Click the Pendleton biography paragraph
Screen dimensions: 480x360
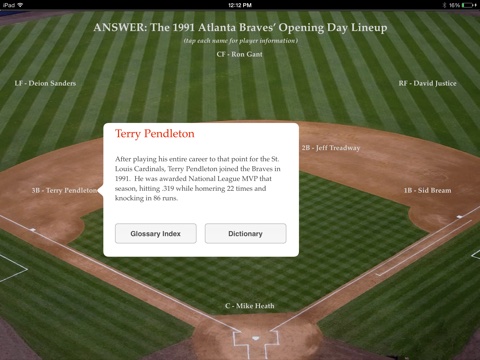198,178
